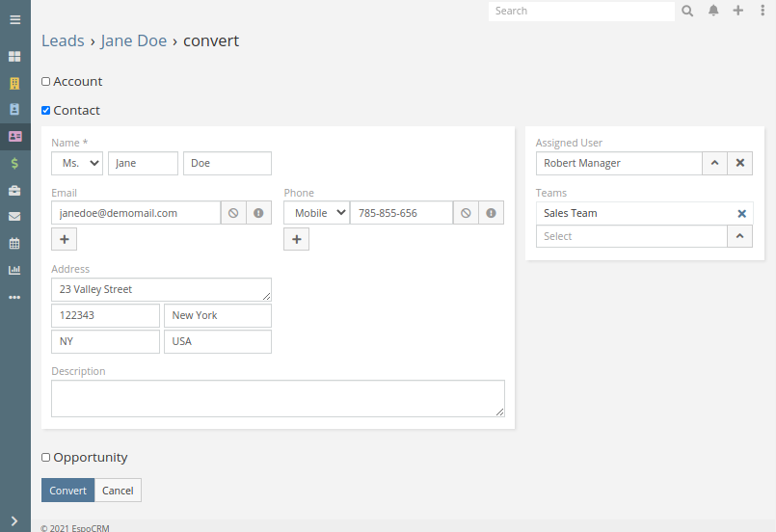Click the country field USA
This screenshot has height=532, width=776.
218,341
